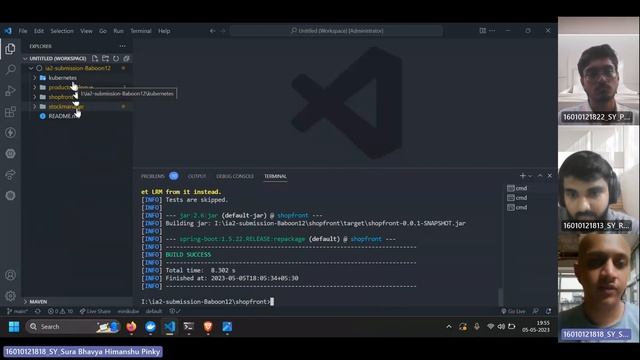Click the volume icon in system tray
The image size is (640, 360).
click(501, 327)
